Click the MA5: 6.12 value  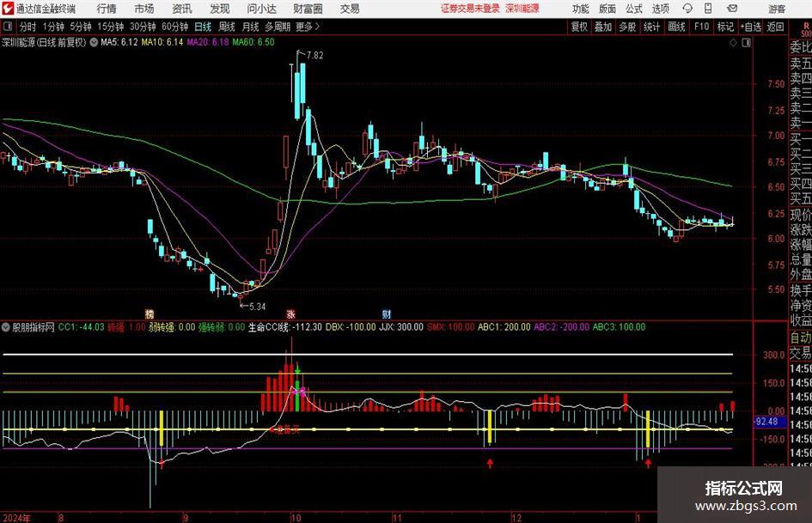tap(119, 42)
